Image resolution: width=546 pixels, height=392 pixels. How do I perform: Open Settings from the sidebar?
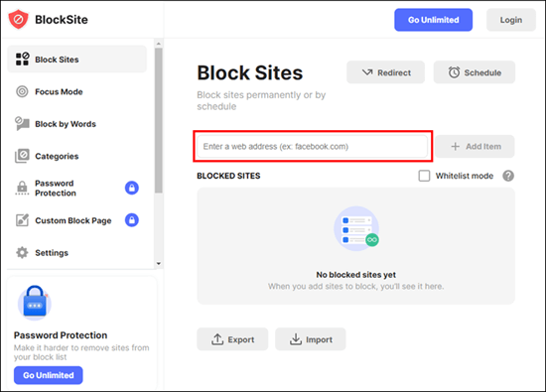pyautogui.click(x=77, y=252)
